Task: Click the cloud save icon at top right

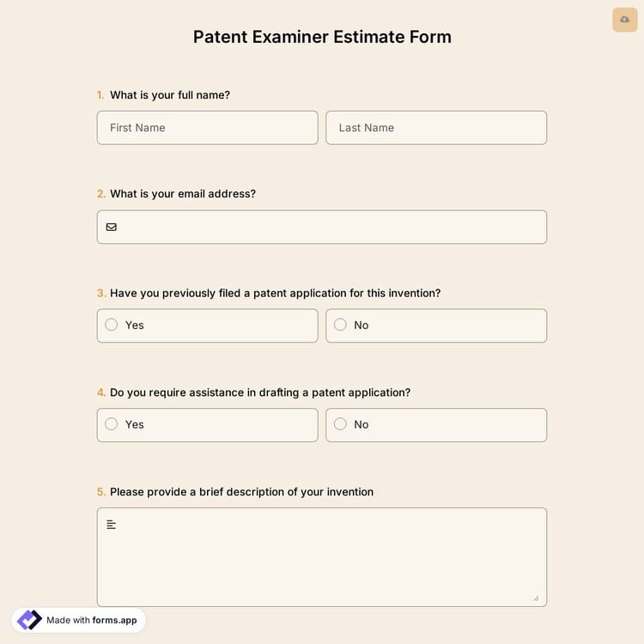Action: 624,19
